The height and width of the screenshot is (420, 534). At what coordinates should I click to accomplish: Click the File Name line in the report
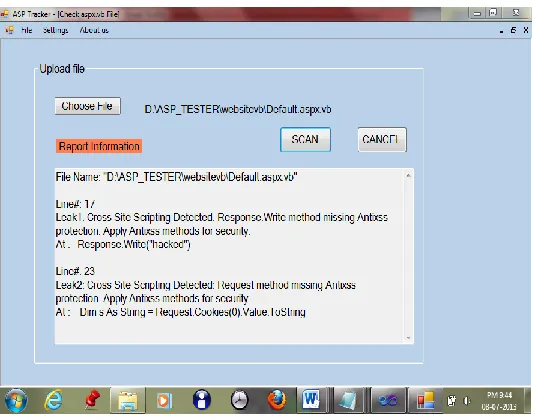[x=176, y=177]
